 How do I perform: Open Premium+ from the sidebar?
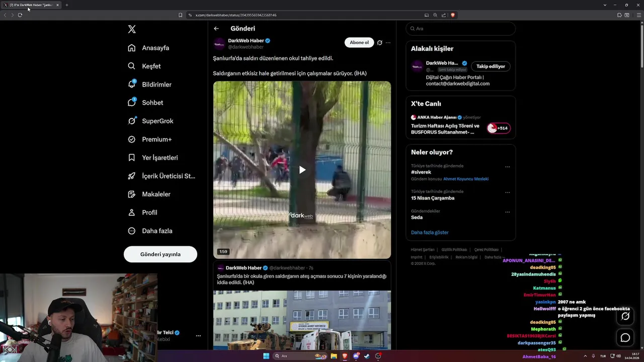pos(150,139)
